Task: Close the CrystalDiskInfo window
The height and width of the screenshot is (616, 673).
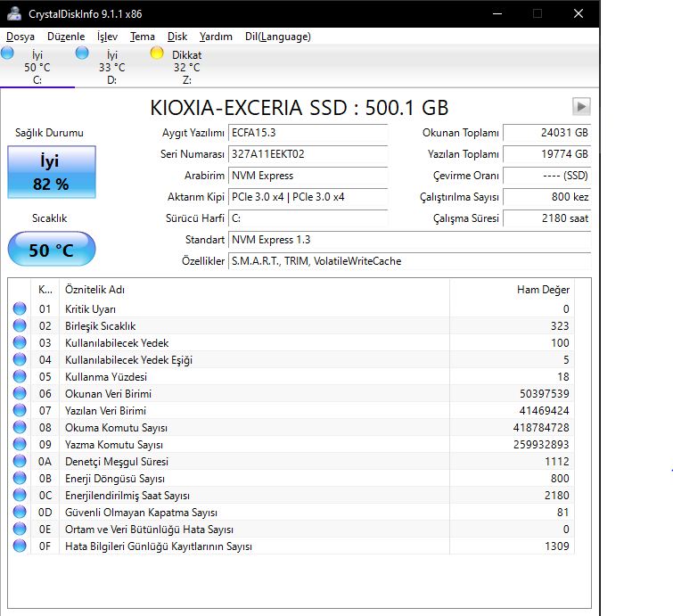Action: [579, 13]
